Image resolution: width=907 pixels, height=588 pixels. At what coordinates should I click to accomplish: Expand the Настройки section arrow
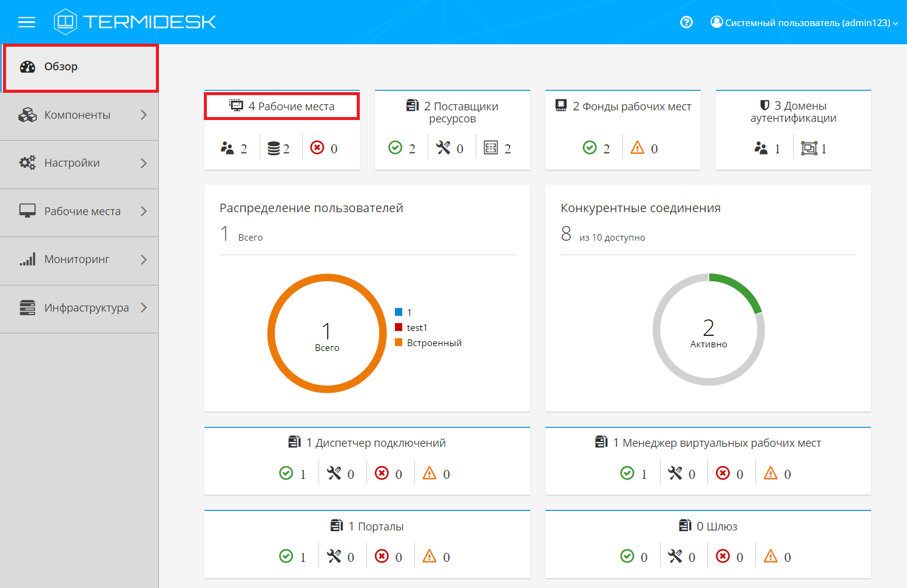(144, 163)
